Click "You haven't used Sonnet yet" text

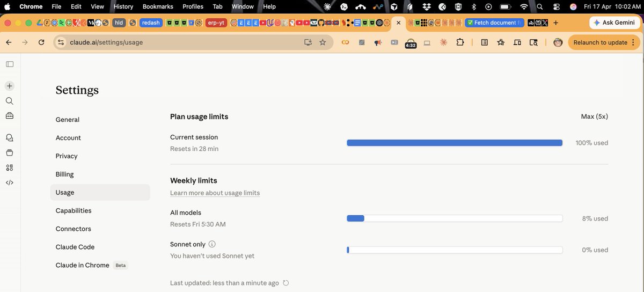pyautogui.click(x=213, y=256)
